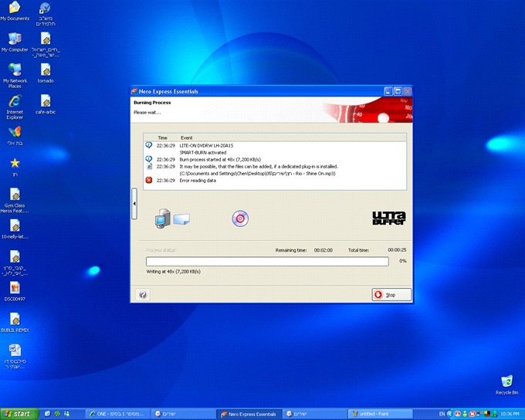This screenshot has width=525, height=420.
Task: Click the Ultra Buffer logo
Action: (389, 218)
